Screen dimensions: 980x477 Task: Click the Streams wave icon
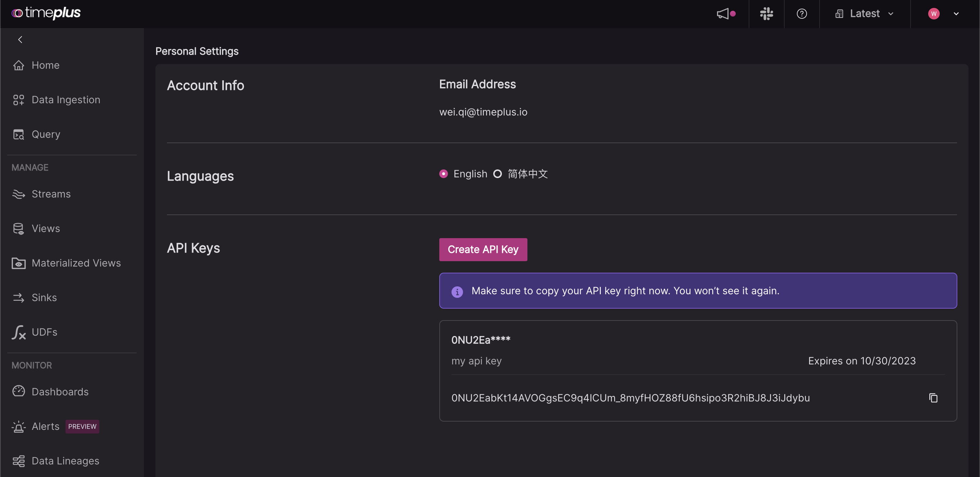tap(19, 194)
